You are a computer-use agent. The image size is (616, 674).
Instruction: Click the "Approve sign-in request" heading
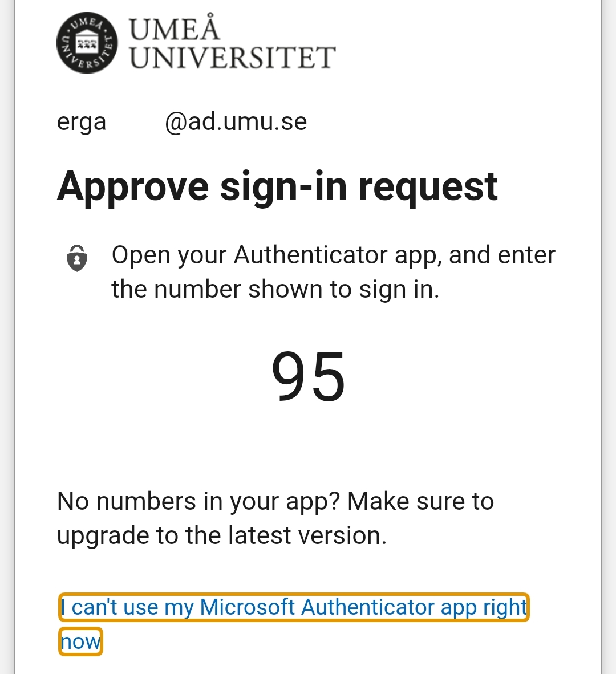[277, 186]
